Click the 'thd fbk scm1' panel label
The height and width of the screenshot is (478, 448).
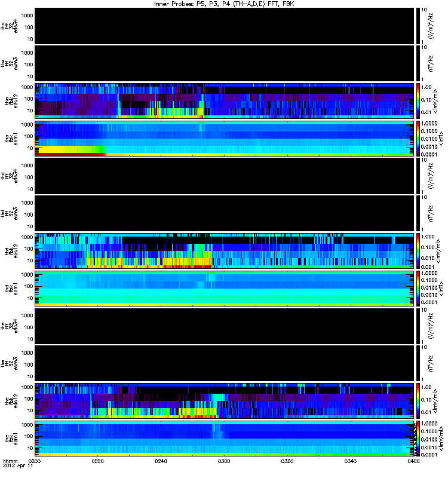click(11, 289)
